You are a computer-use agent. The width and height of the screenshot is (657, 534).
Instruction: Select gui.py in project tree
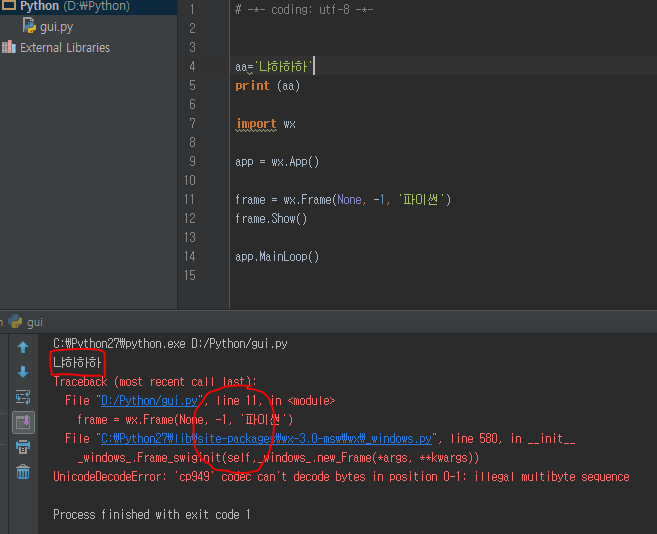pyautogui.click(x=56, y=27)
